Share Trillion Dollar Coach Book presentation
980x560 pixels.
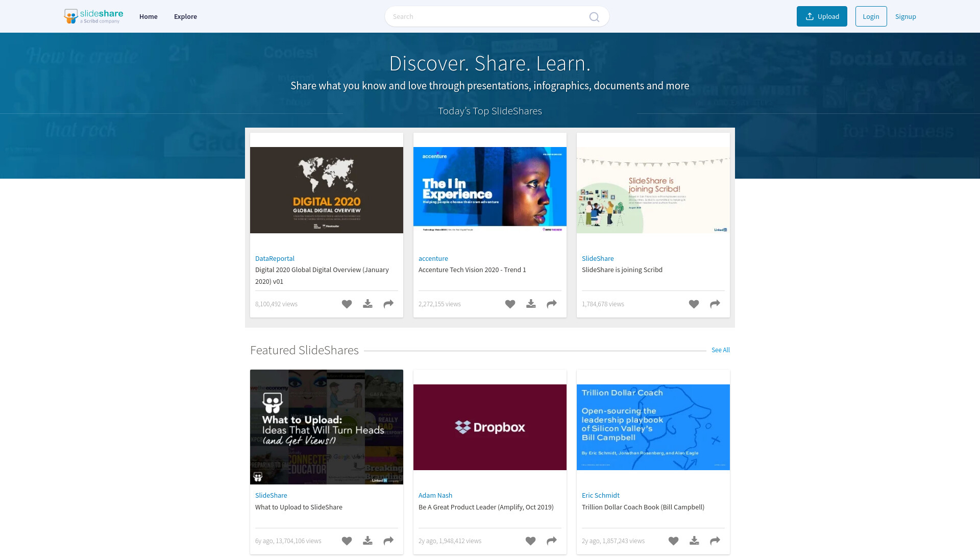click(x=715, y=541)
